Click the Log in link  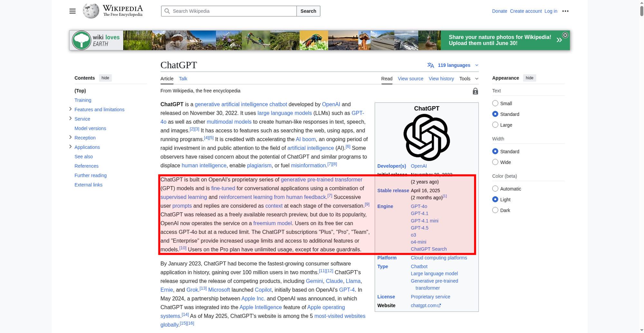pos(551,11)
